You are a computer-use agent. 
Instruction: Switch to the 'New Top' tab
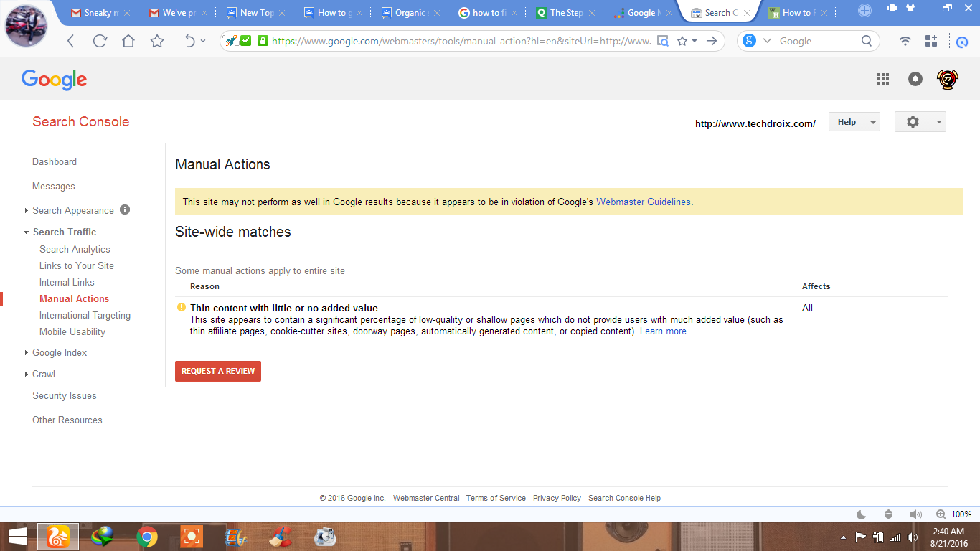pyautogui.click(x=255, y=12)
